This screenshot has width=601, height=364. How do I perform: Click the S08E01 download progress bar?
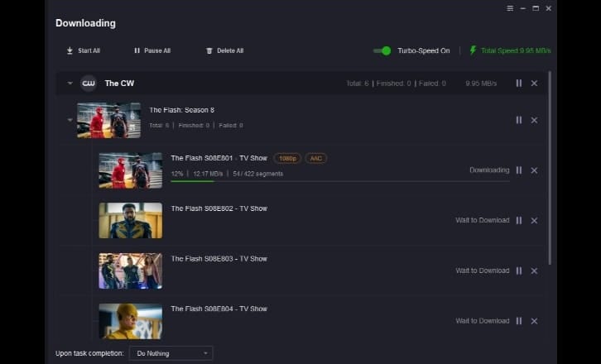(340, 181)
